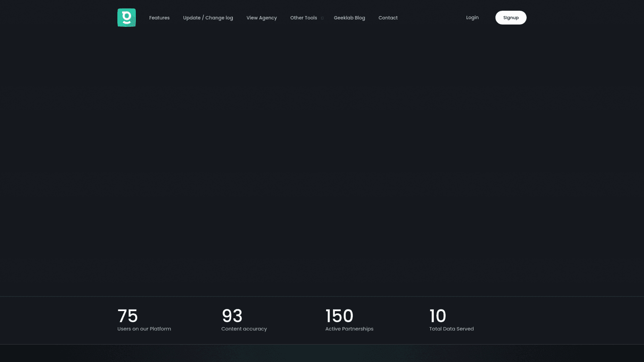Open the Update / Change log page

coord(208,17)
